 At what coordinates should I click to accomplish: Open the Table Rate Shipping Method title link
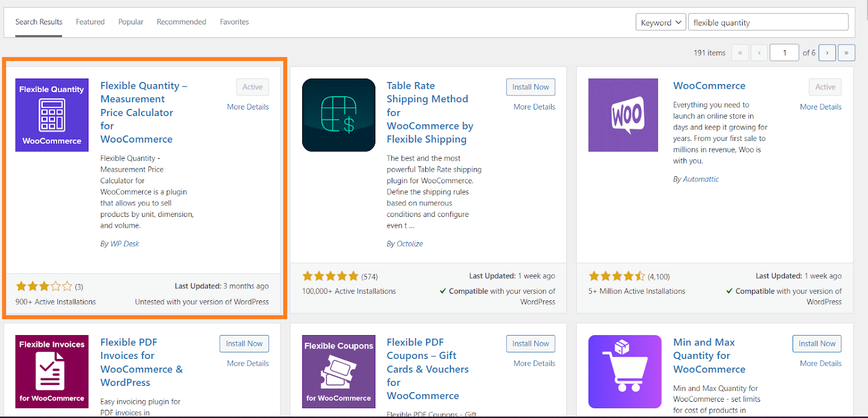tap(430, 112)
